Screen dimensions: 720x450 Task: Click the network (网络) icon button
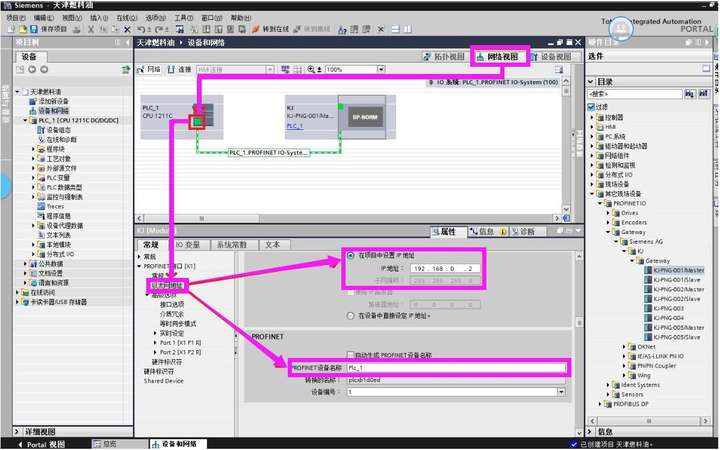click(x=148, y=69)
